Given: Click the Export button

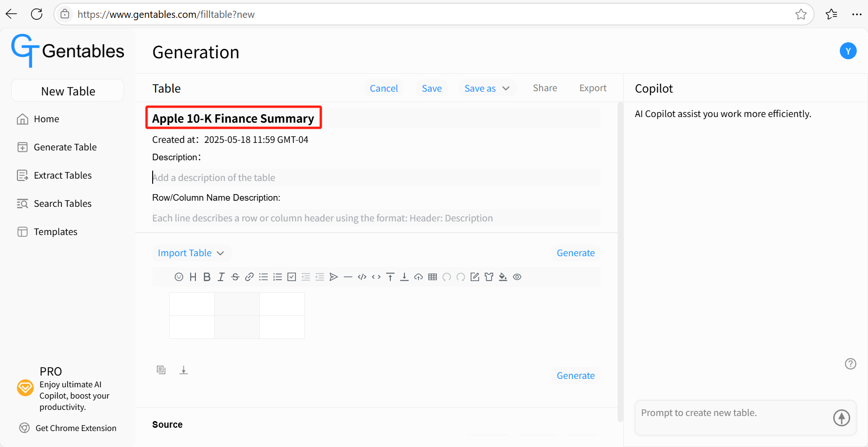Looking at the screenshot, I should (593, 88).
